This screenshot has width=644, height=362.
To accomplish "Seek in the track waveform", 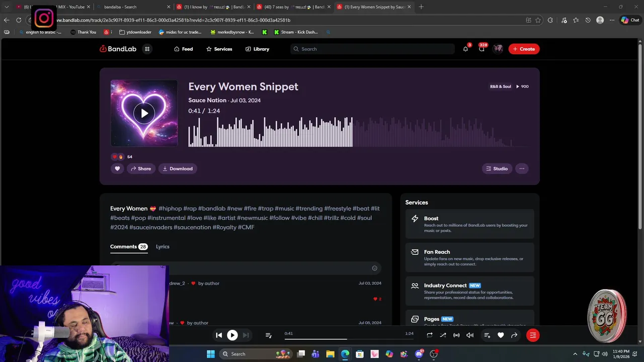I will (x=359, y=132).
